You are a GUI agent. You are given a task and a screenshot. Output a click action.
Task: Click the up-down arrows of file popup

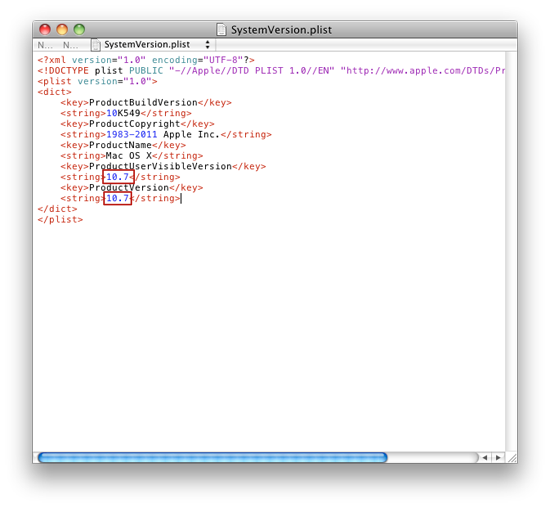208,45
